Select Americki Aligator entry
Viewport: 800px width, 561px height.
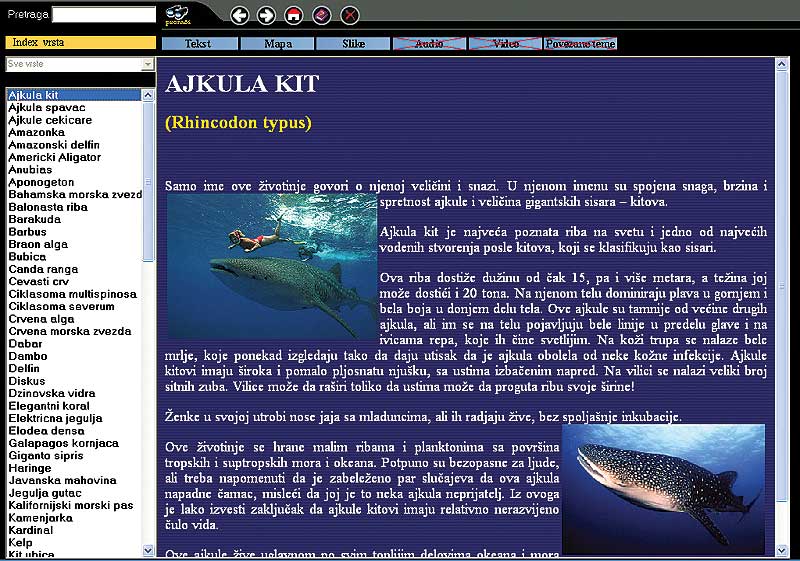point(74,157)
